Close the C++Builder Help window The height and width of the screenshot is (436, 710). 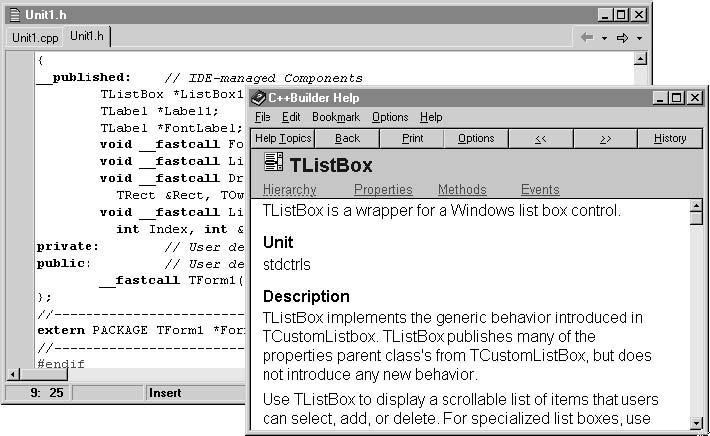(x=694, y=98)
